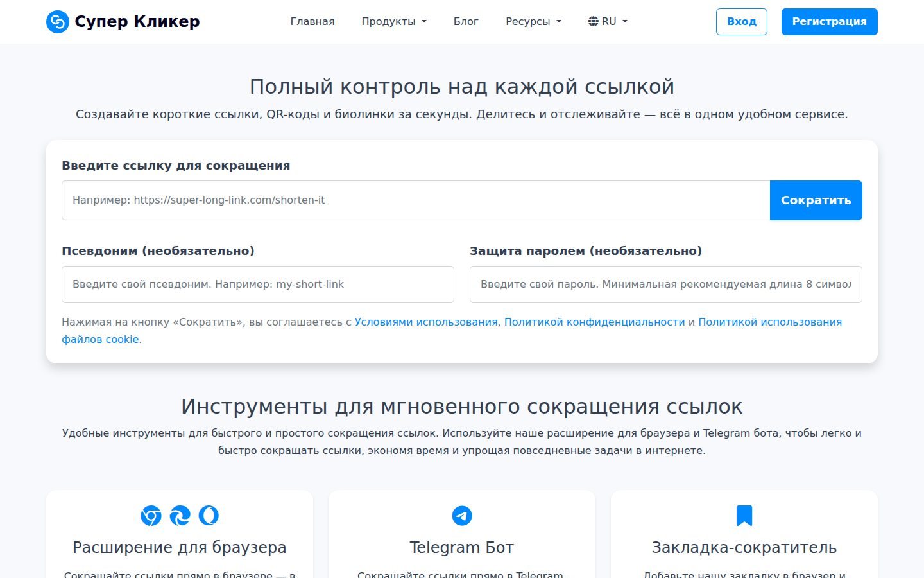Click the Супер Кликер logo icon
Image resolution: width=924 pixels, height=578 pixels.
pos(58,22)
